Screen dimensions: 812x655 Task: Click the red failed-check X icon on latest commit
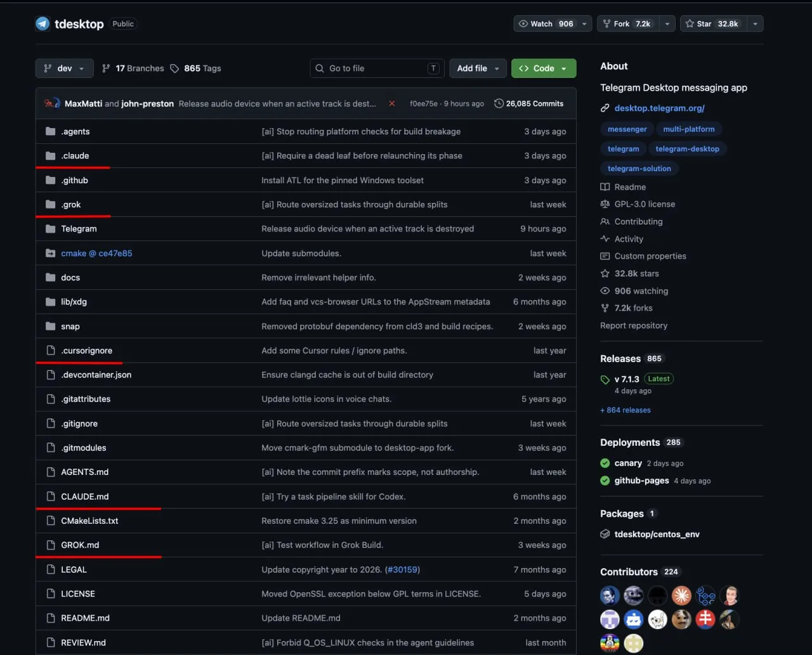click(392, 103)
